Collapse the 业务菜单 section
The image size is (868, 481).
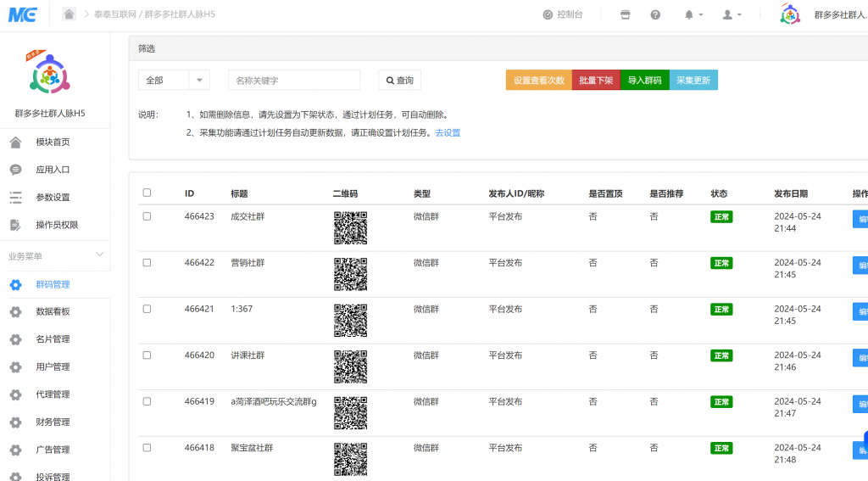tap(100, 254)
